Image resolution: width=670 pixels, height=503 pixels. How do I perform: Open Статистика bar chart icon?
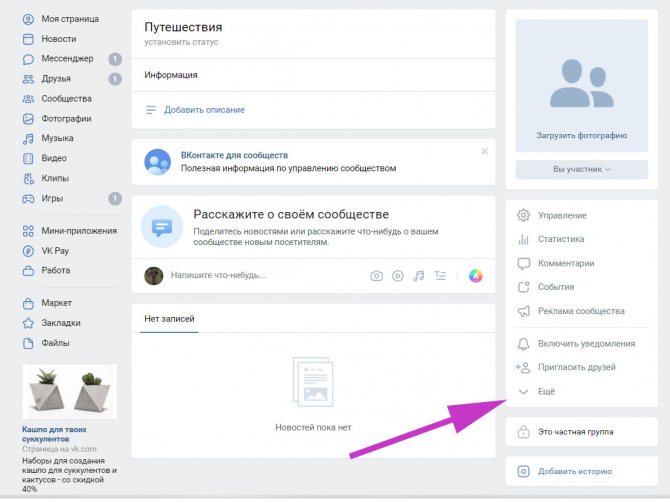pyautogui.click(x=523, y=239)
